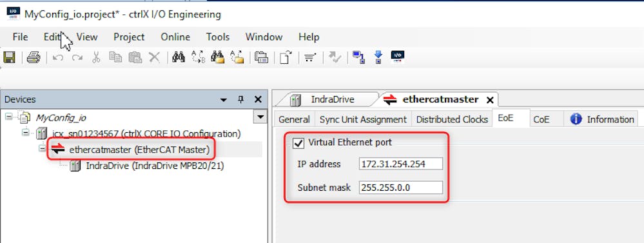Click the Cut scissors icon
Screen dimensions: 644x243
[x=96, y=57]
